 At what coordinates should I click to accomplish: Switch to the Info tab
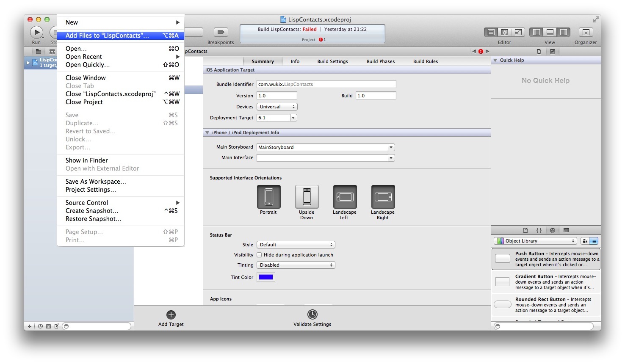coord(295,61)
